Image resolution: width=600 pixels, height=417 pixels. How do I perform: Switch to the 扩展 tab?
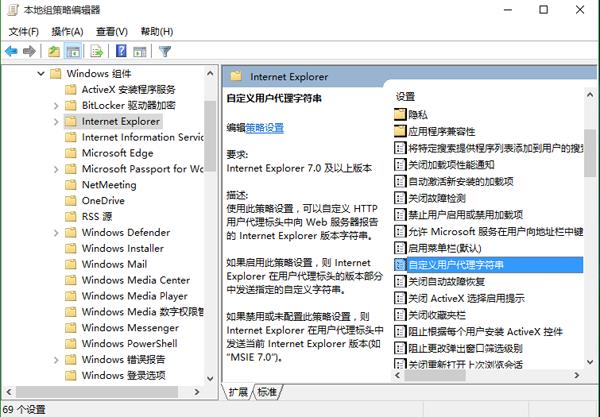[238, 392]
